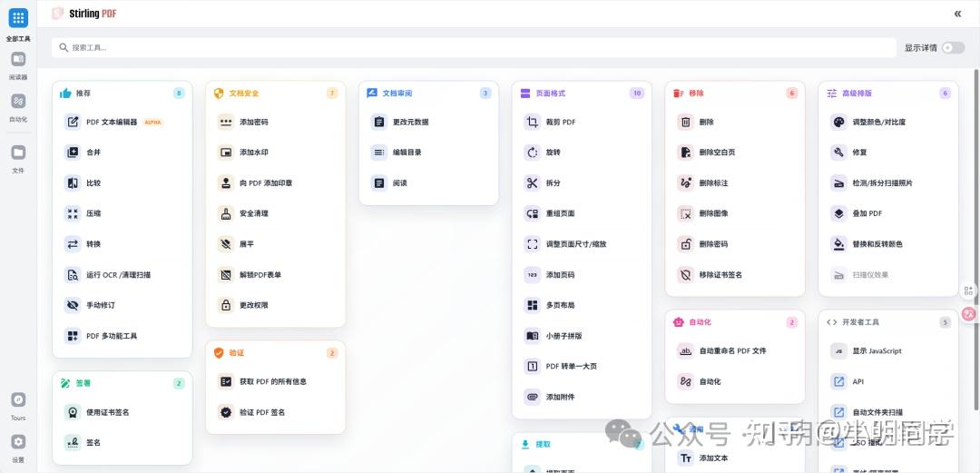Open 设置 gear at bottom left

coord(18,442)
